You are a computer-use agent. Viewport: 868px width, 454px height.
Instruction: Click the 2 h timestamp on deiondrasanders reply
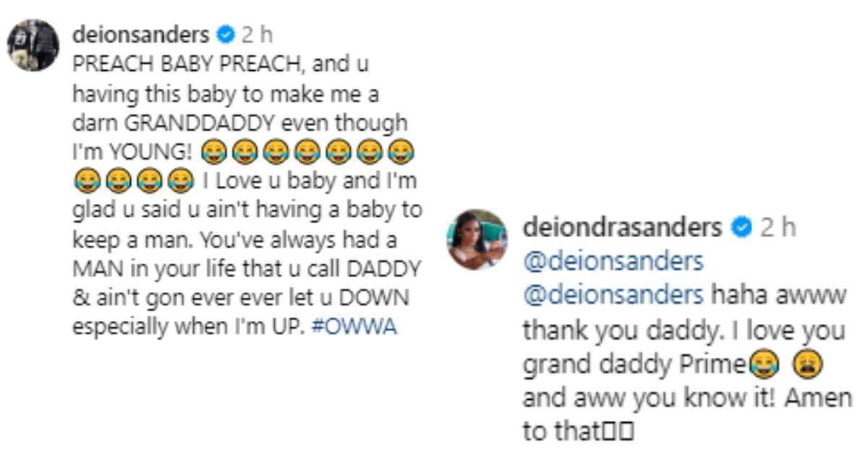(x=778, y=228)
